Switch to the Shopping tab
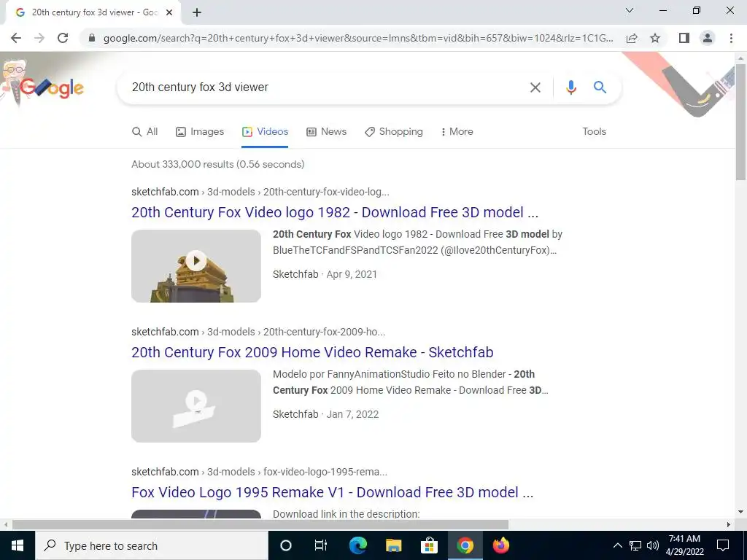 (x=393, y=132)
